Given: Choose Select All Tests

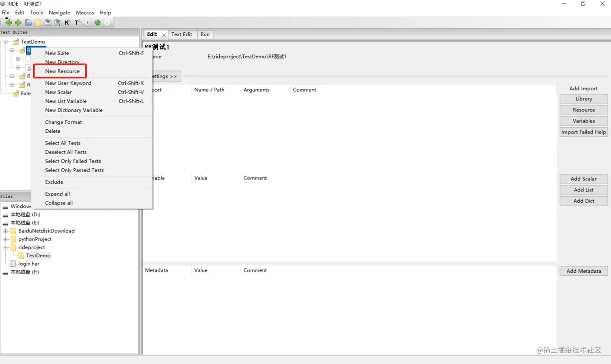Looking at the screenshot, I should coord(92,143).
